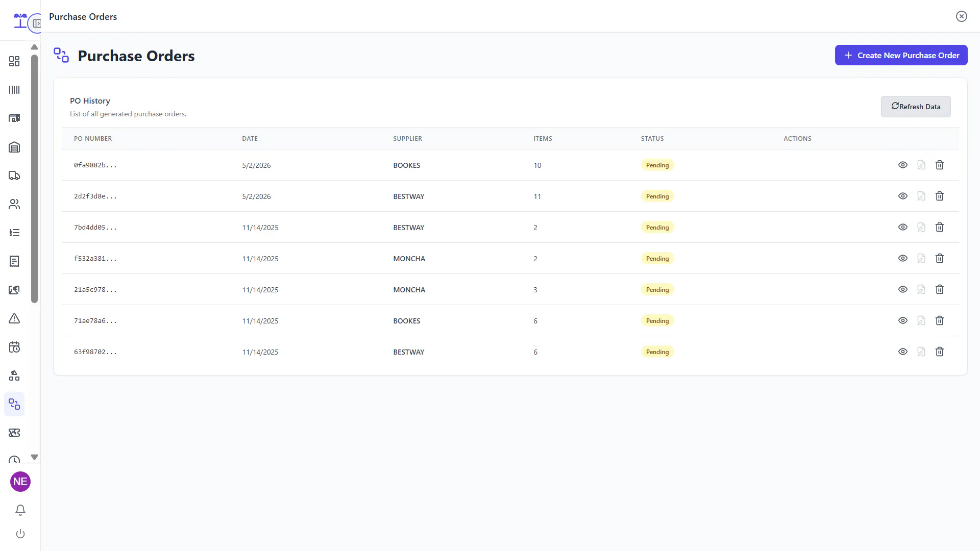The height and width of the screenshot is (551, 980).
Task: Open the warehouse icon in sidebar
Action: point(14,147)
